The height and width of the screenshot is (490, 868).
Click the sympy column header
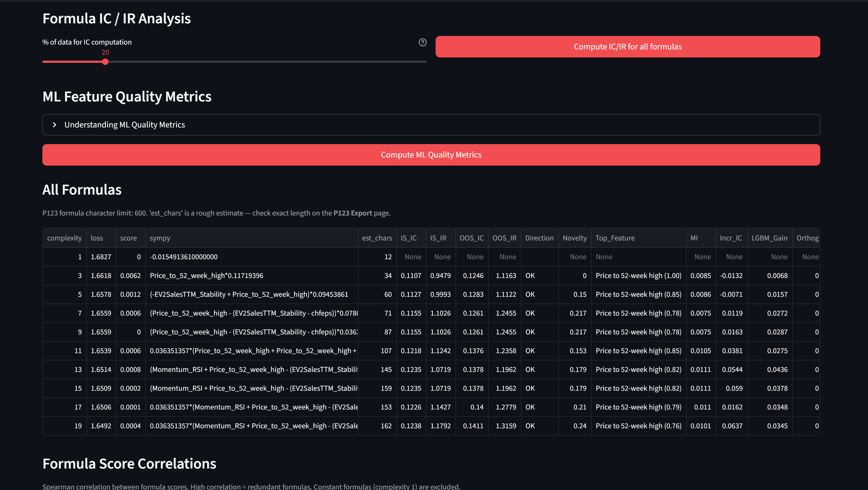point(160,238)
